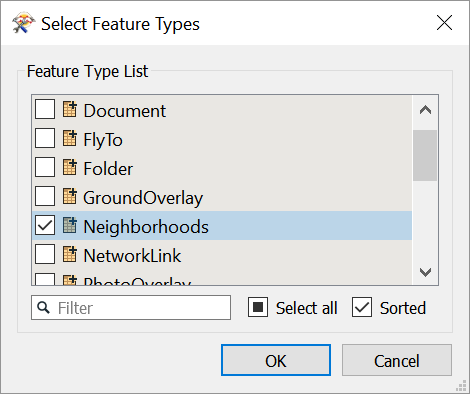Confirm selection with the OK button
The image size is (470, 394).
coord(276,360)
